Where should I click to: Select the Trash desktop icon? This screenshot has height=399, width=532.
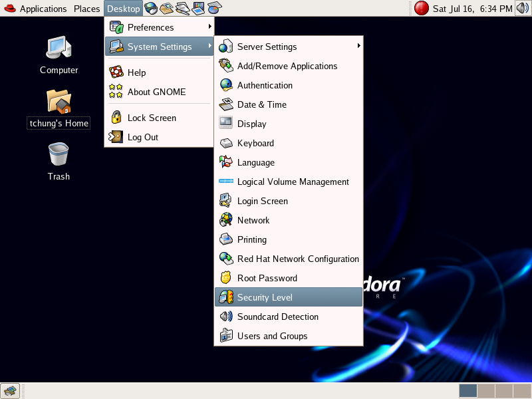pos(59,162)
